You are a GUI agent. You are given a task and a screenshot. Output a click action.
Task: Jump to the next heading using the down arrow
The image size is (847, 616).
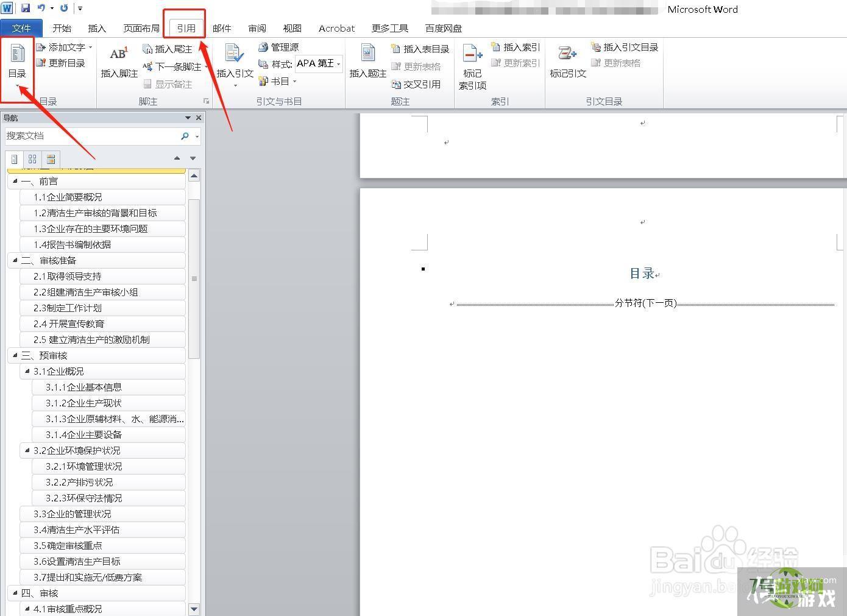click(x=193, y=158)
